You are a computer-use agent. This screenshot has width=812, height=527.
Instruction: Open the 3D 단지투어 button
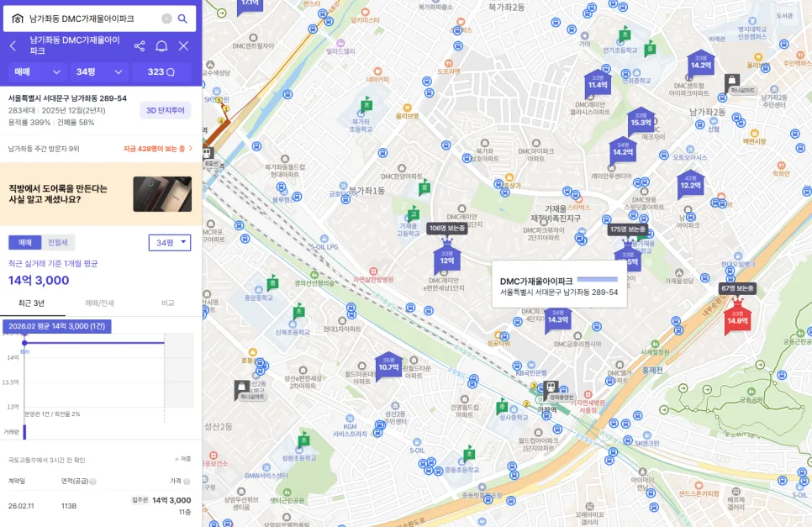click(166, 110)
